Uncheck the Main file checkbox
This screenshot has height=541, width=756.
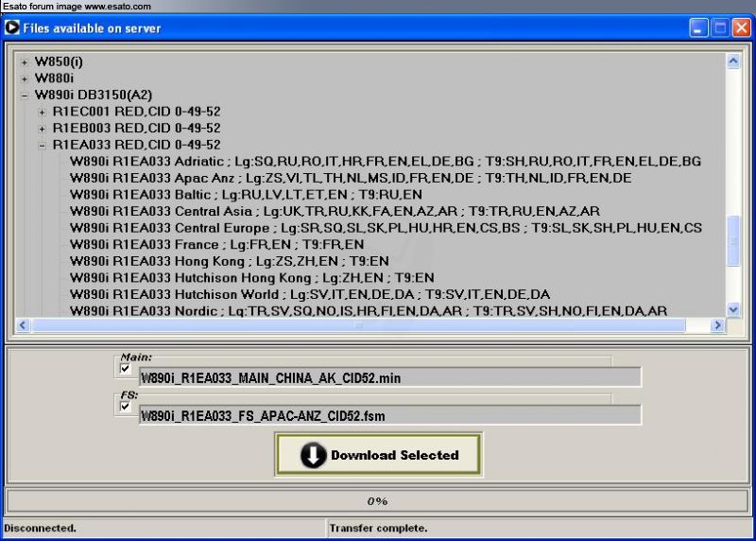[x=125, y=369]
